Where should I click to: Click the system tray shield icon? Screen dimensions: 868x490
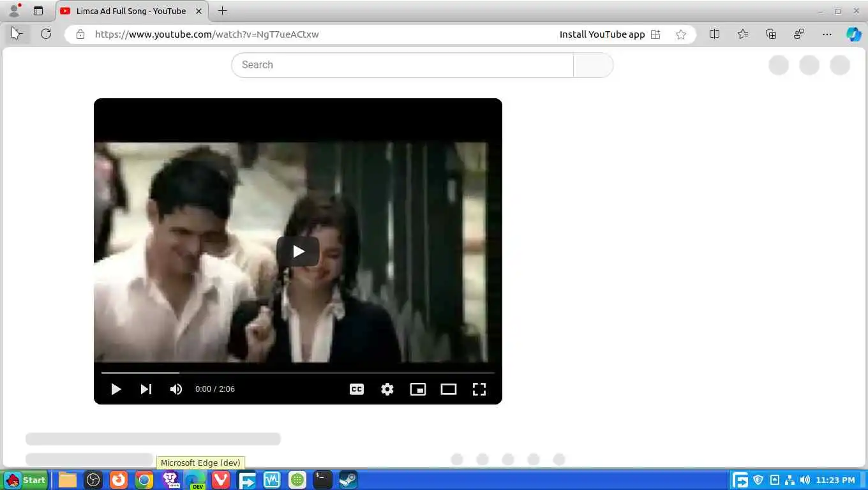coord(758,480)
